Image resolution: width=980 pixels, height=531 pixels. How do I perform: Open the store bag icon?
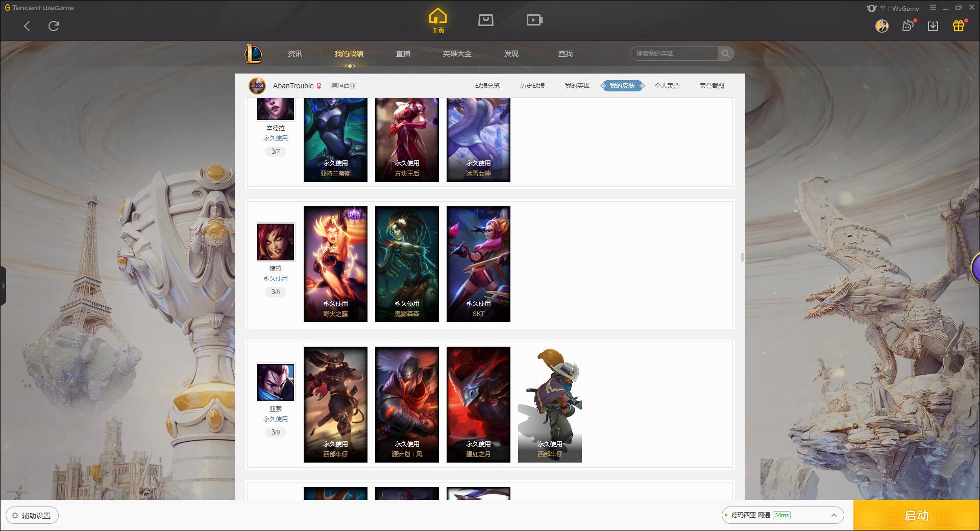(485, 20)
